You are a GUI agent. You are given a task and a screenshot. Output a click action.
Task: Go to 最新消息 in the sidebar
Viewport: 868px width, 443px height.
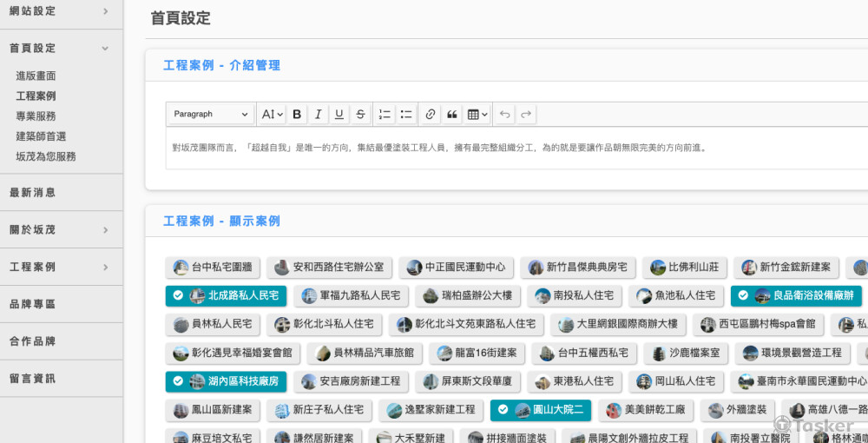click(33, 193)
